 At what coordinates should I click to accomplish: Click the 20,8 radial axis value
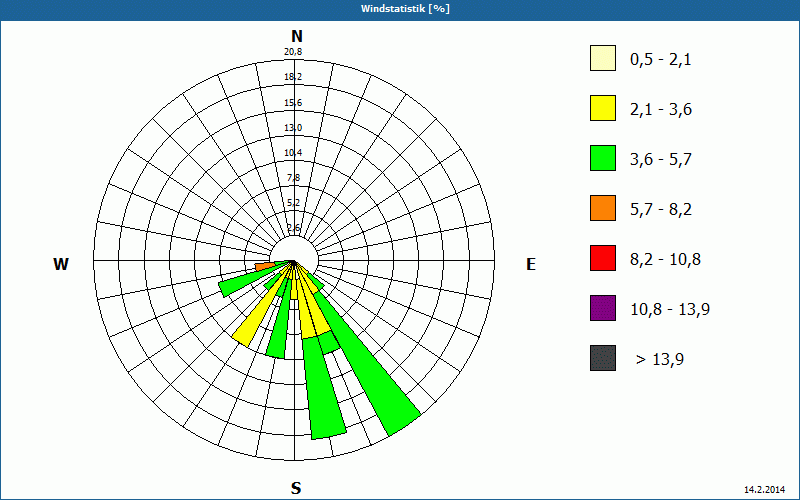[293, 52]
